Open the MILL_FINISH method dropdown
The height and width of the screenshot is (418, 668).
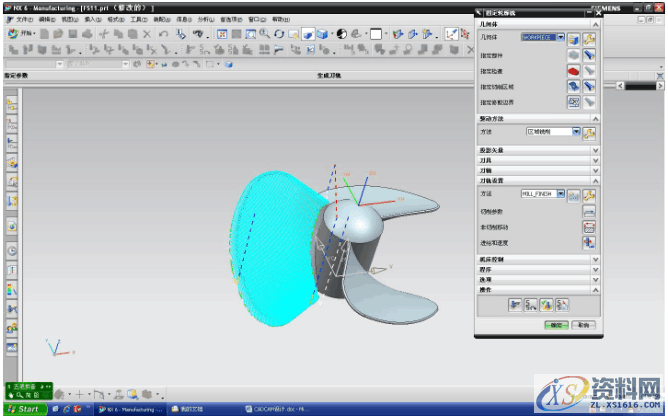click(x=561, y=194)
